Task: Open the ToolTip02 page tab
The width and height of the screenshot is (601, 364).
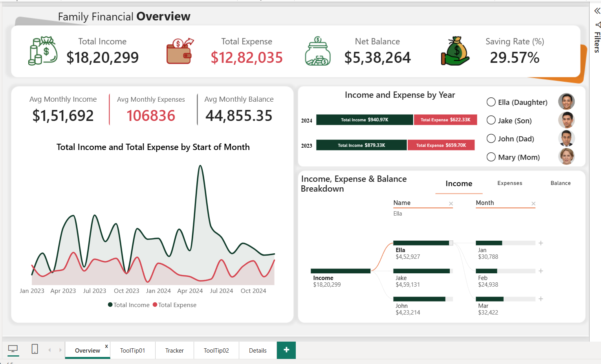Action: tap(216, 350)
